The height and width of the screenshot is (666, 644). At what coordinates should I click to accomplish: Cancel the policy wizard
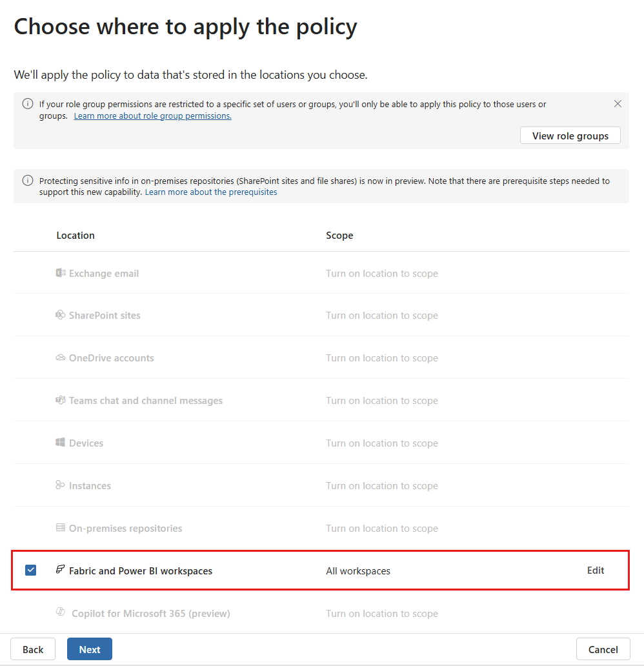(603, 649)
